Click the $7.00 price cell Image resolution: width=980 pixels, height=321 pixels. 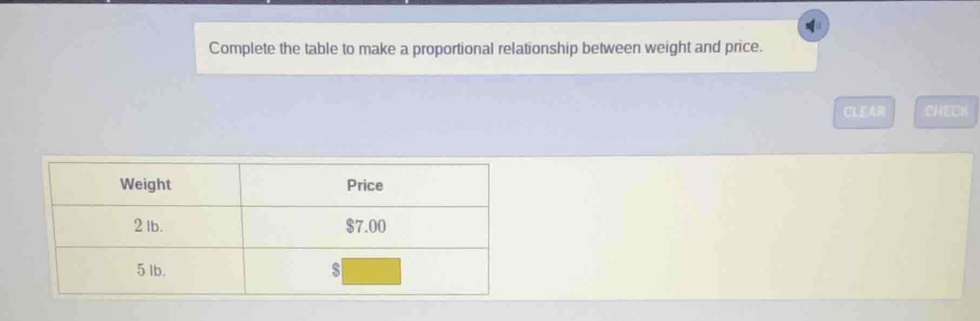coord(365,226)
